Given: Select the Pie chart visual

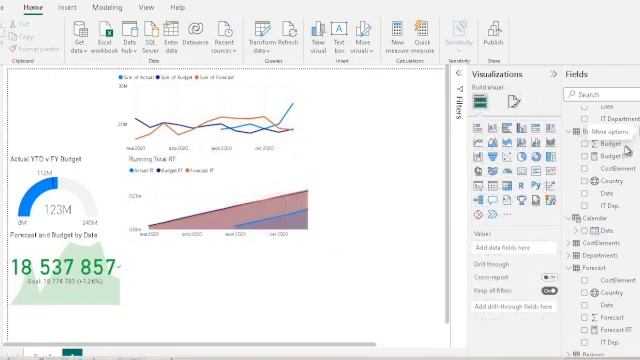Looking at the screenshot, I should coord(521,157).
